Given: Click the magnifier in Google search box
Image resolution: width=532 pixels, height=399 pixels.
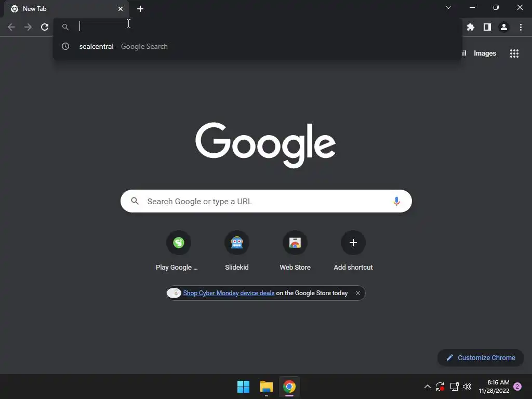Looking at the screenshot, I should click(135, 201).
